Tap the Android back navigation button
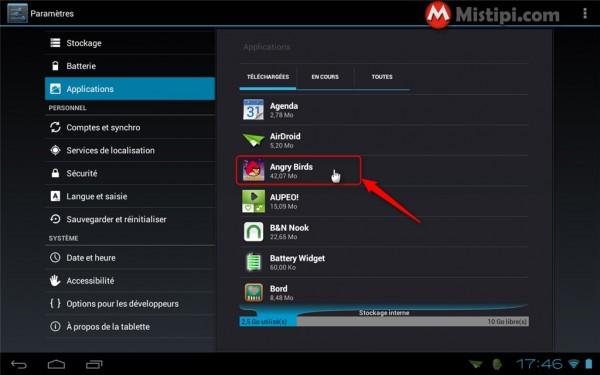Viewport: 600px width, 375px height. [x=19, y=364]
